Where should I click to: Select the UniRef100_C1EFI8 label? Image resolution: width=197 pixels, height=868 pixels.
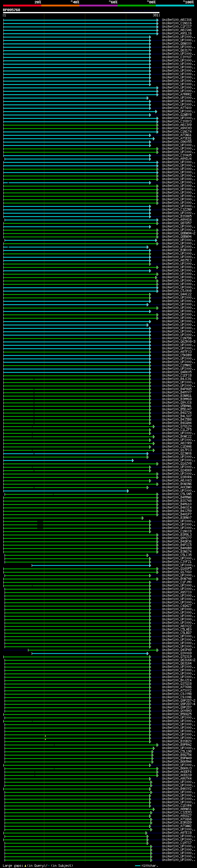[177, 375]
